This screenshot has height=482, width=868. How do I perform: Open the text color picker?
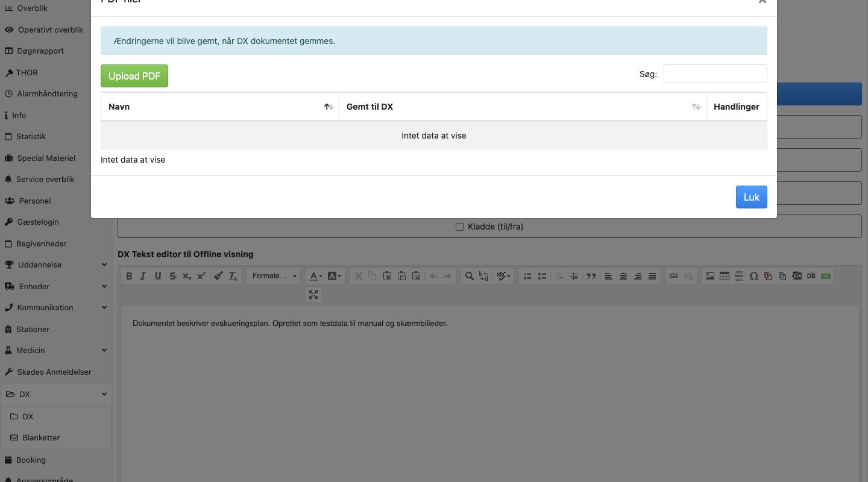pos(316,276)
